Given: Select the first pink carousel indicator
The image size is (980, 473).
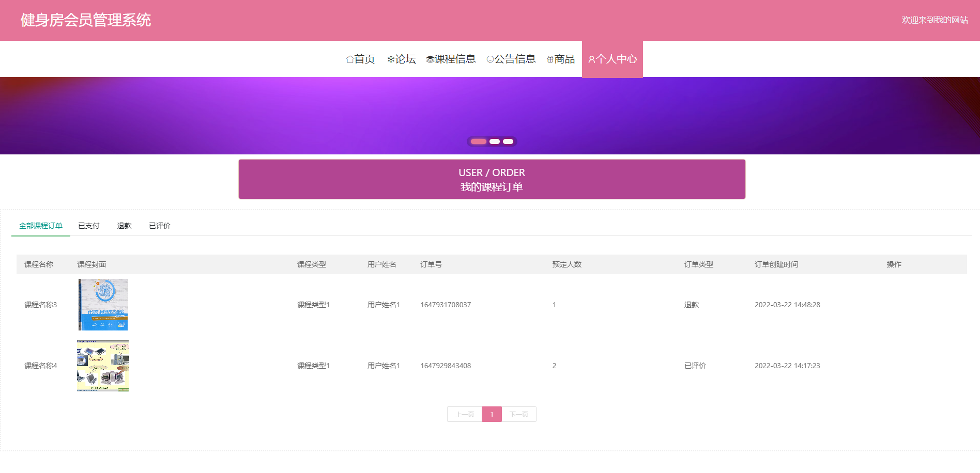Looking at the screenshot, I should (x=479, y=141).
